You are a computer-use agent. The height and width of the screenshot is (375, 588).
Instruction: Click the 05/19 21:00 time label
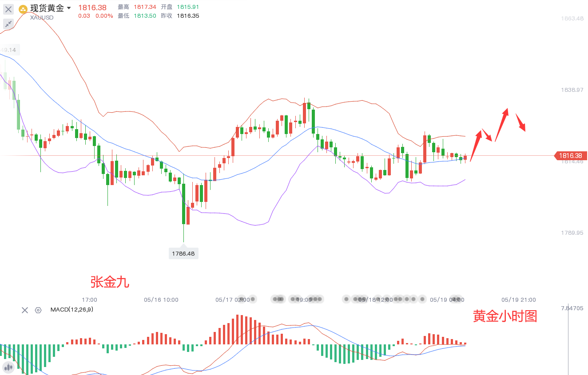(519, 300)
